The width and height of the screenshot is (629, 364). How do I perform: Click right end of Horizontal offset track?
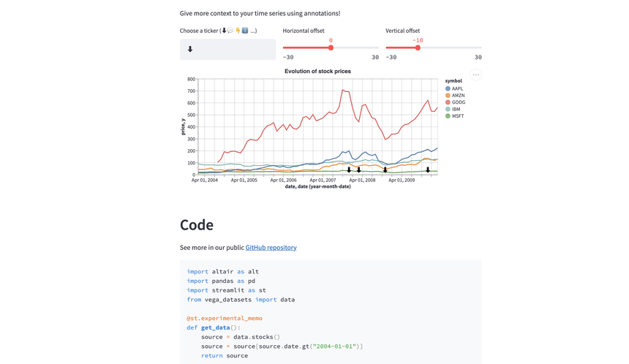coord(377,48)
